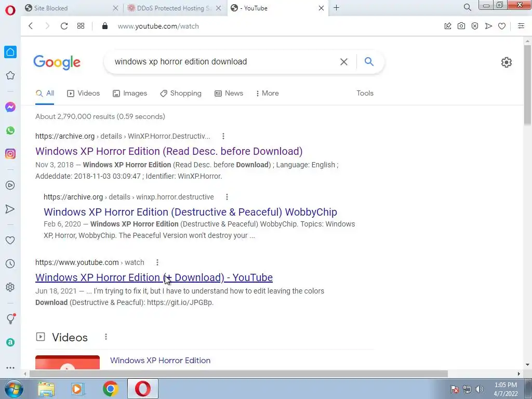Click the vertical scrollbar thumb
532x399 pixels.
527,85
